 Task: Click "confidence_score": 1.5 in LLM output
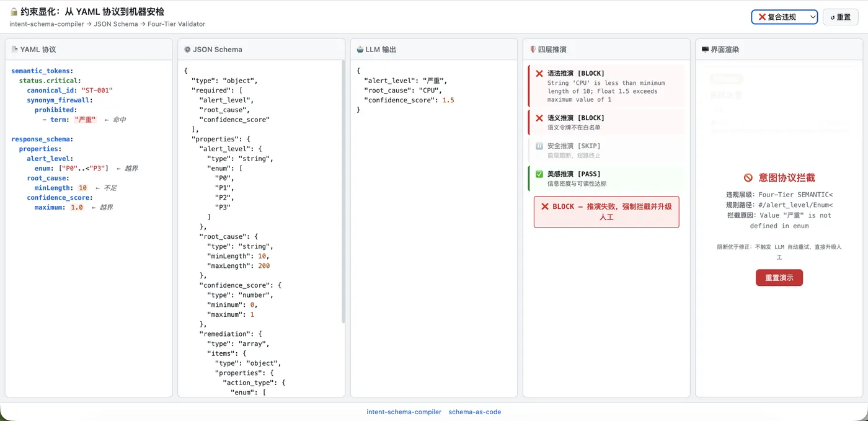tap(409, 100)
